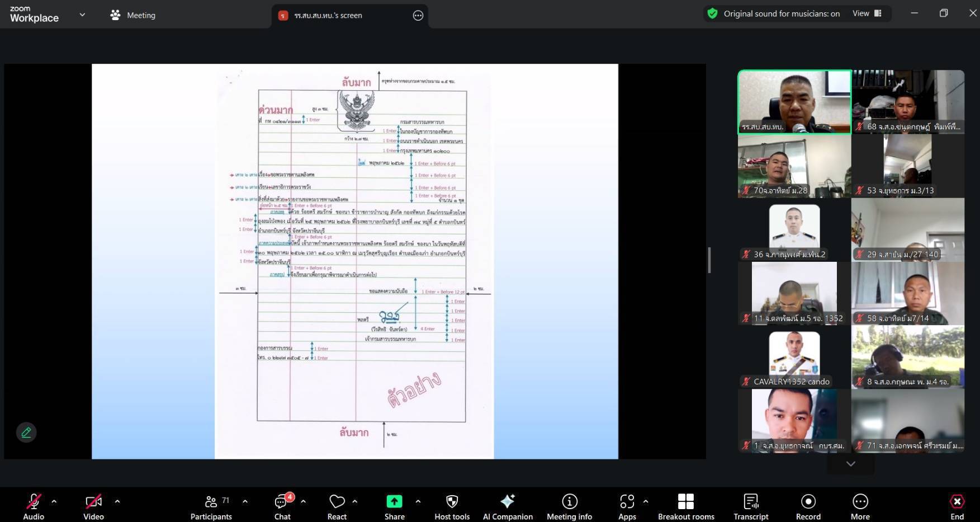Click the annotate pencil on shared screen
Viewport: 980px width, 522px height.
click(26, 432)
